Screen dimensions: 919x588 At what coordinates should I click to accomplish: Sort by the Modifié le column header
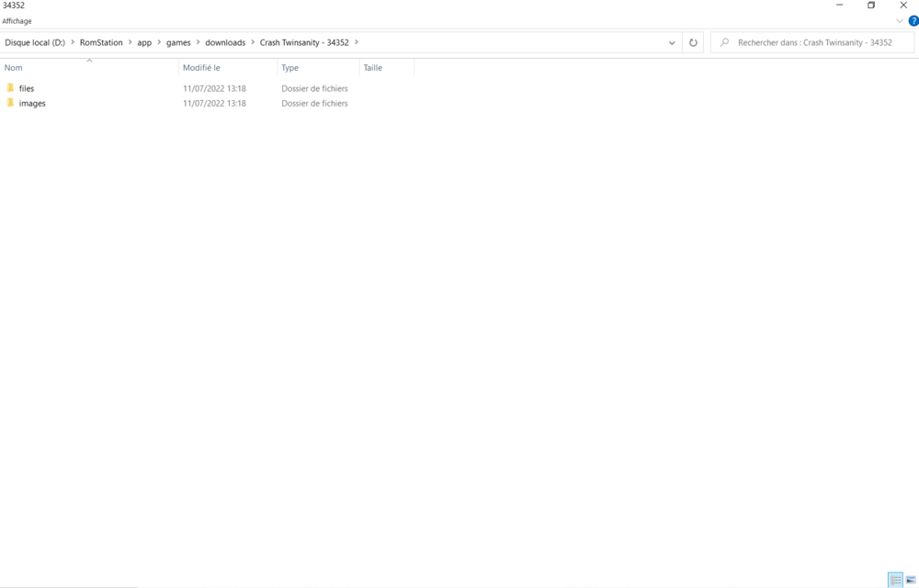click(x=201, y=68)
